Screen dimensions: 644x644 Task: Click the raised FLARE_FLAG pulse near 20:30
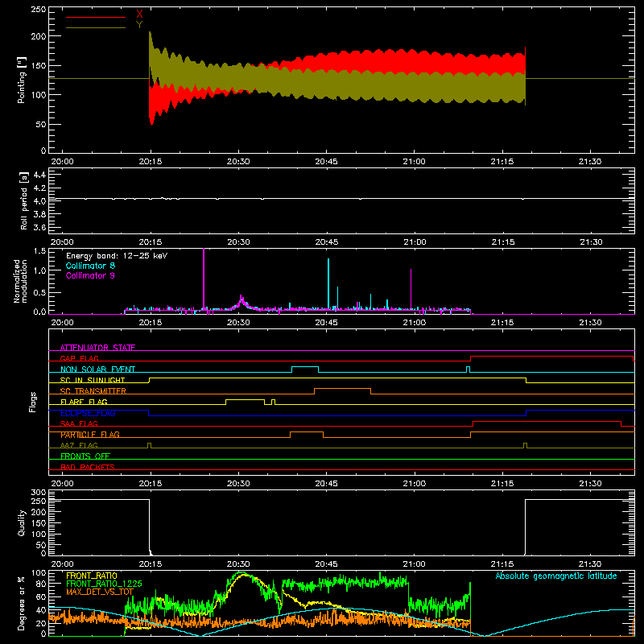point(245,399)
